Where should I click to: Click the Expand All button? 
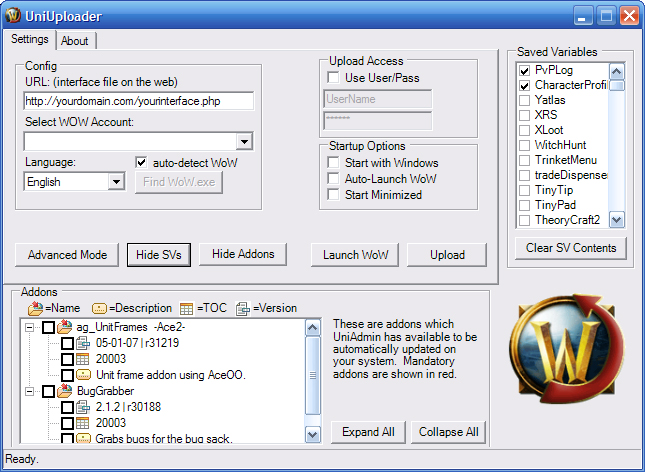pos(368,432)
